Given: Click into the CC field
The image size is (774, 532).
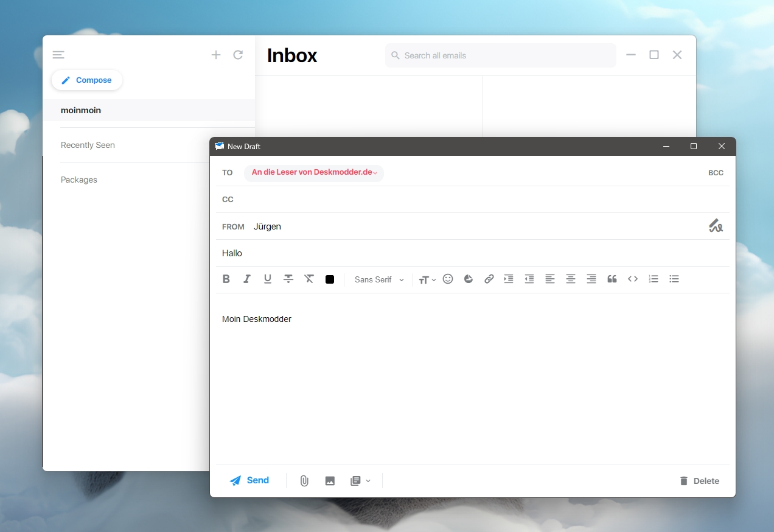Looking at the screenshot, I should (x=472, y=200).
